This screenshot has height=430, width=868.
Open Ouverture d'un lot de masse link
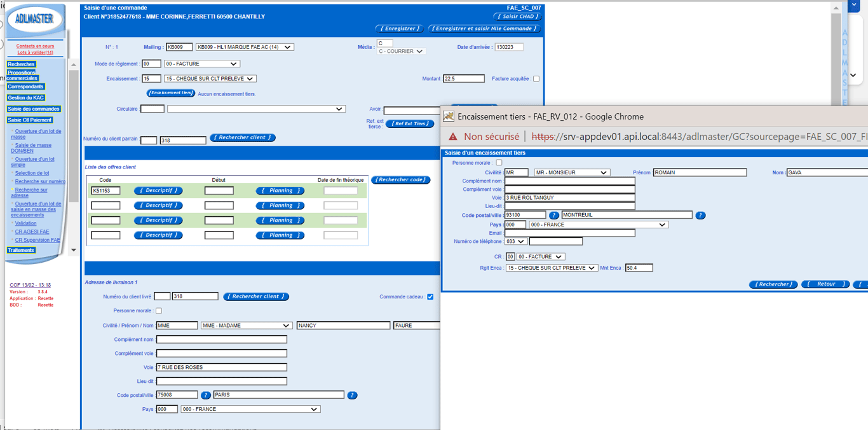coord(36,134)
